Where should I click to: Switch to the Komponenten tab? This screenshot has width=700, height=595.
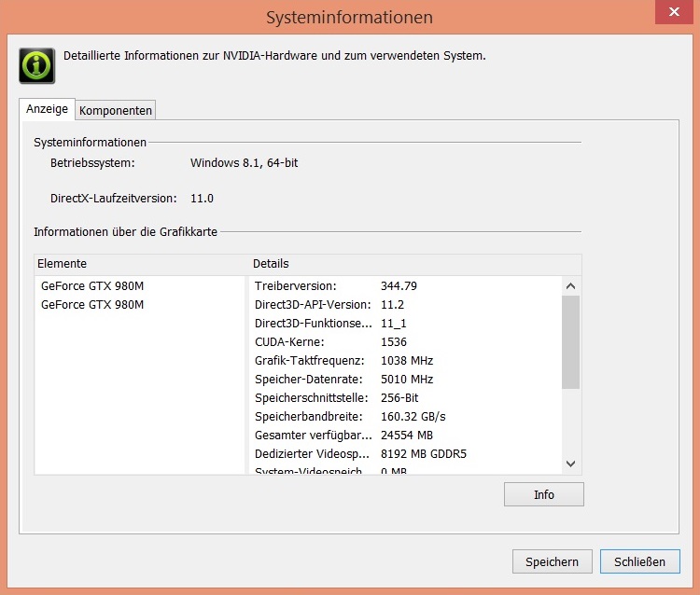coord(116,110)
